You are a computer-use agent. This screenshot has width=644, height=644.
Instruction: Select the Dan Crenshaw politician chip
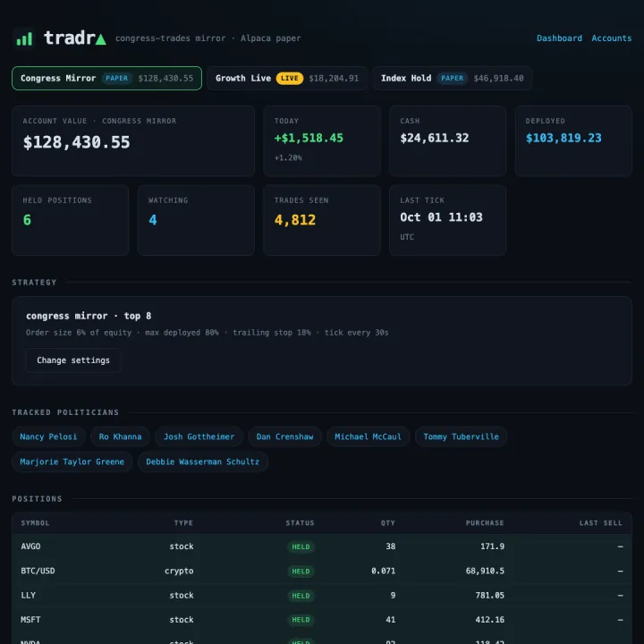point(284,436)
